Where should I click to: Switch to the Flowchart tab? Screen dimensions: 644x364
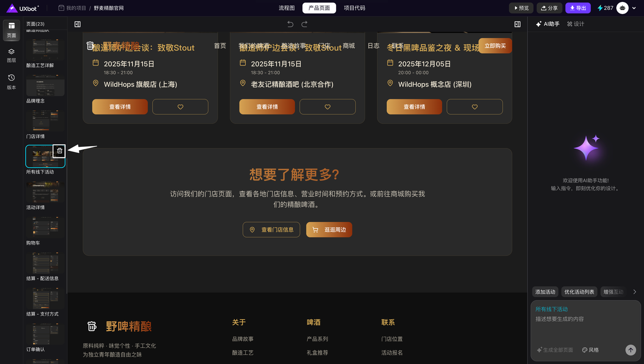point(287,8)
